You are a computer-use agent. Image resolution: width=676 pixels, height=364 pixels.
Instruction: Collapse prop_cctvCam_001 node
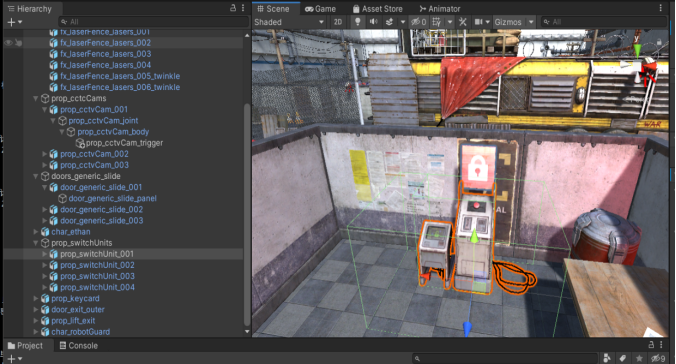tap(44, 110)
